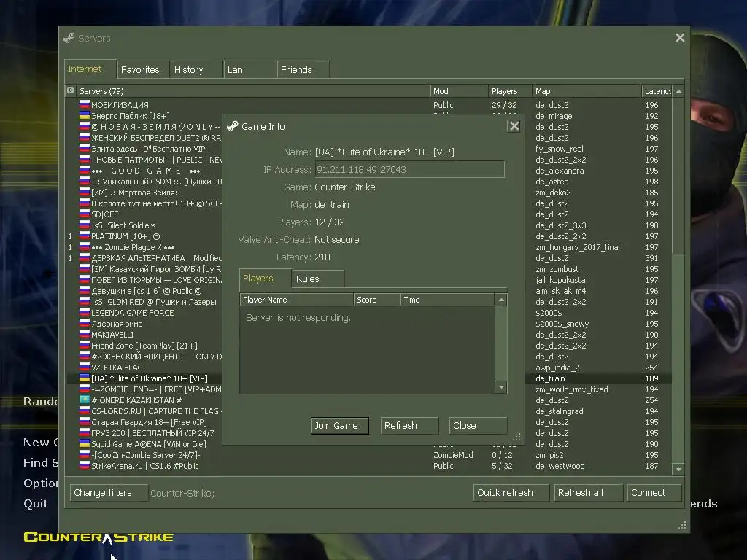Viewport: 747px width, 560px height.
Task: Click the Steam icon in Servers title
Action: [x=69, y=38]
